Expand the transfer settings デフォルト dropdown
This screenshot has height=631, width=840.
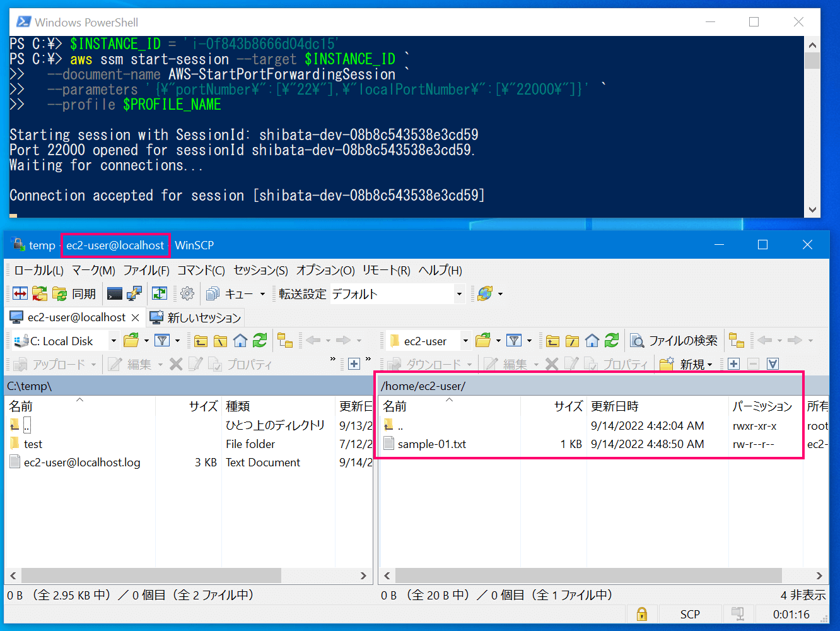pyautogui.click(x=459, y=293)
